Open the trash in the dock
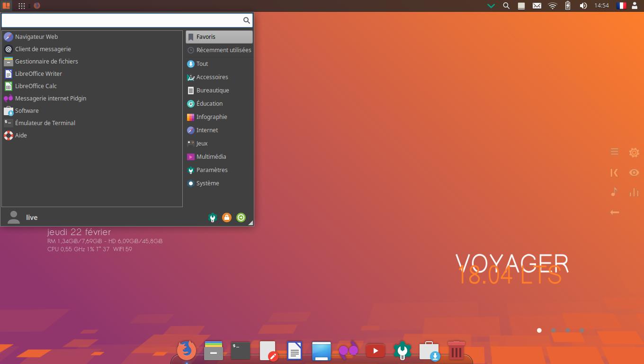644x364 pixels. 456,351
